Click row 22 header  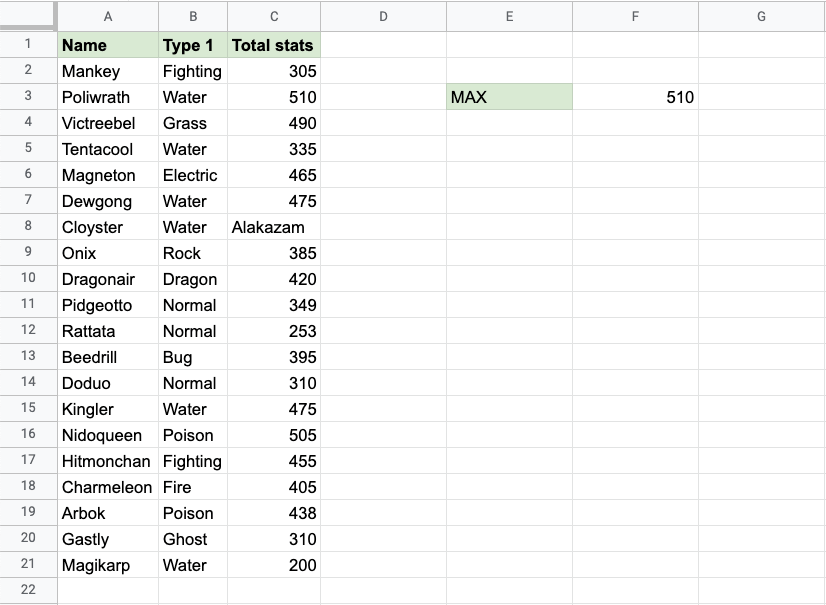tap(28, 590)
